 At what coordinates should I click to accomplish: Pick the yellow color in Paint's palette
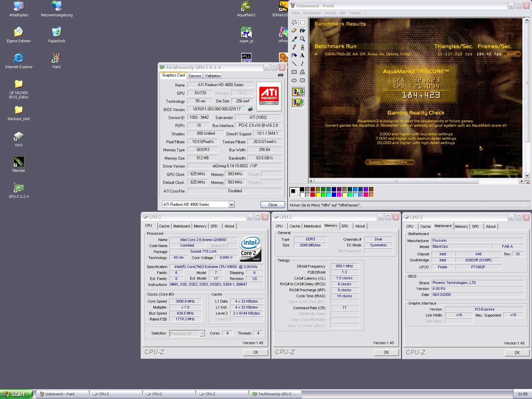point(318,195)
